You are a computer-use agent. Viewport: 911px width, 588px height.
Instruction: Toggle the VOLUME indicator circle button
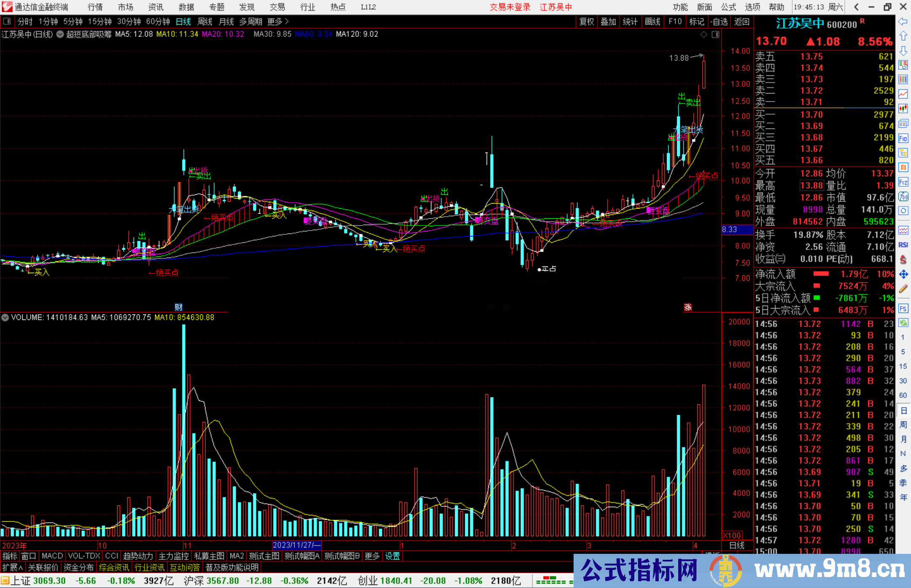click(5, 317)
